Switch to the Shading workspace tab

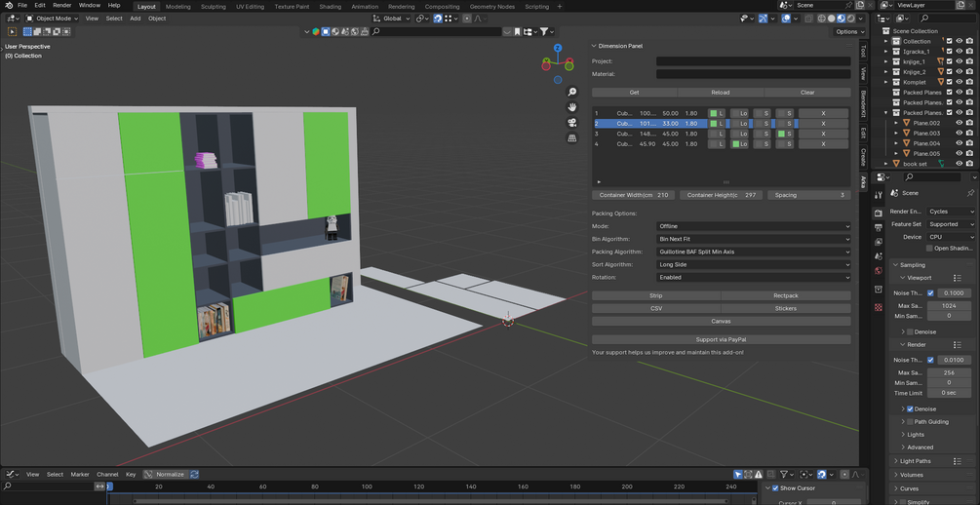click(330, 6)
